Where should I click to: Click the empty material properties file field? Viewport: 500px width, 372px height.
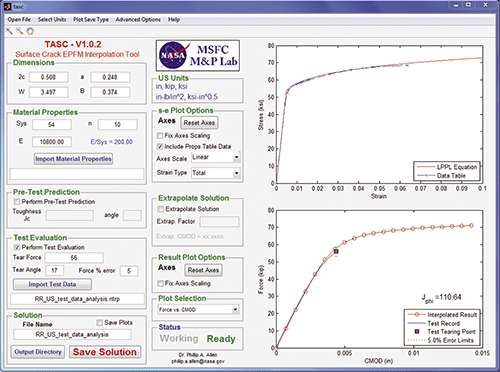pyautogui.click(x=77, y=174)
